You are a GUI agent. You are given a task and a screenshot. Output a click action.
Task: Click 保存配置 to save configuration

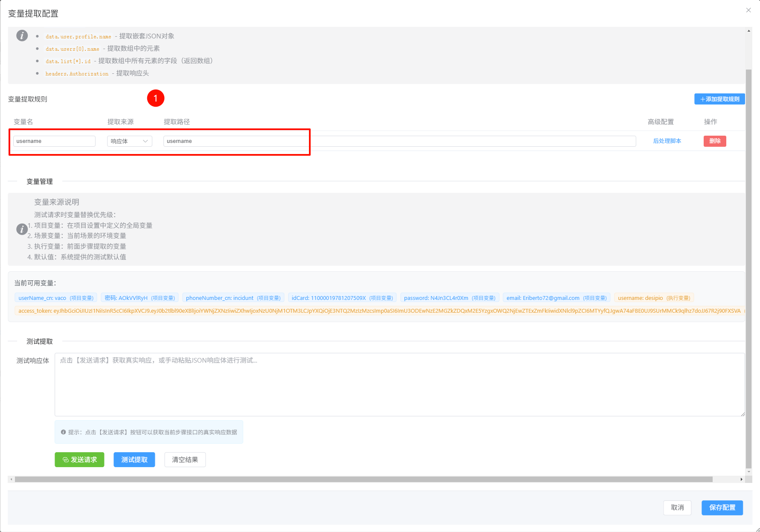[x=722, y=508]
